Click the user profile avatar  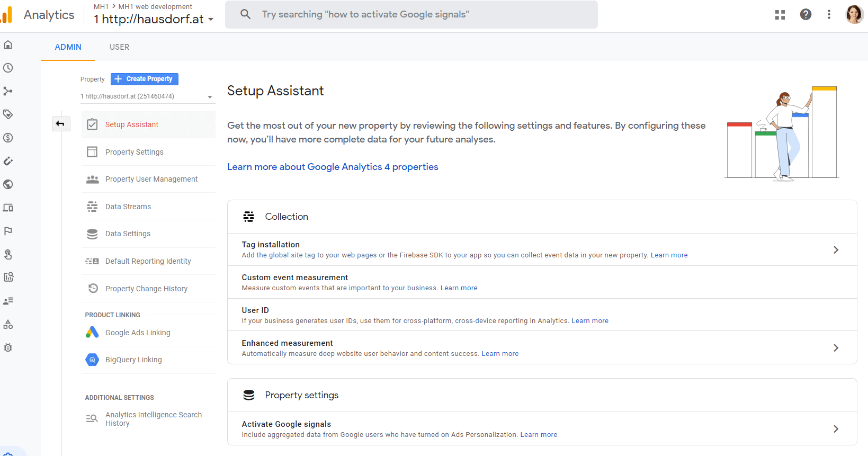point(854,15)
